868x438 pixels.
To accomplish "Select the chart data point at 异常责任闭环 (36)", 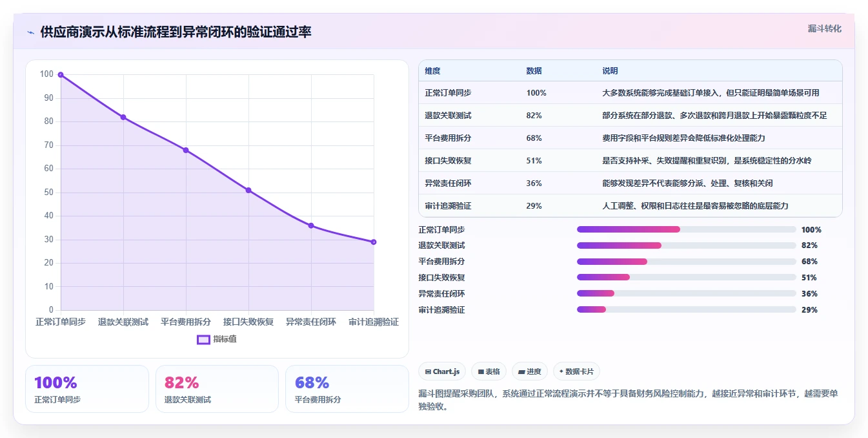I will tap(311, 225).
